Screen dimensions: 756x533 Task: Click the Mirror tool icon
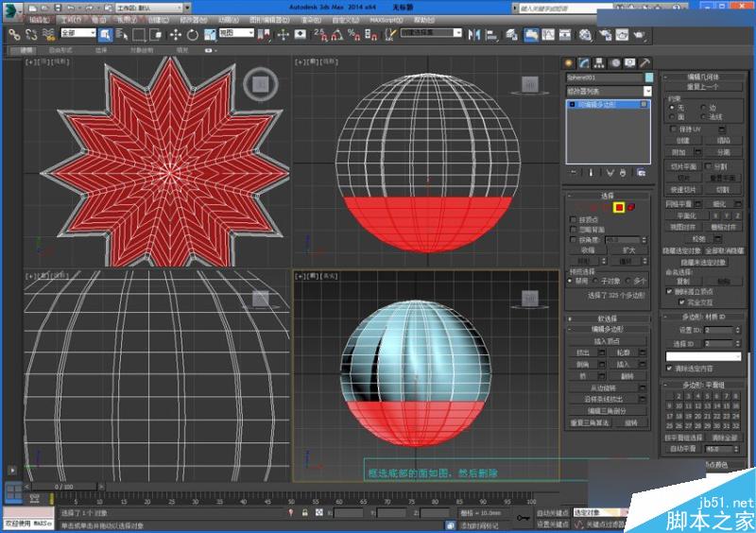pos(474,35)
